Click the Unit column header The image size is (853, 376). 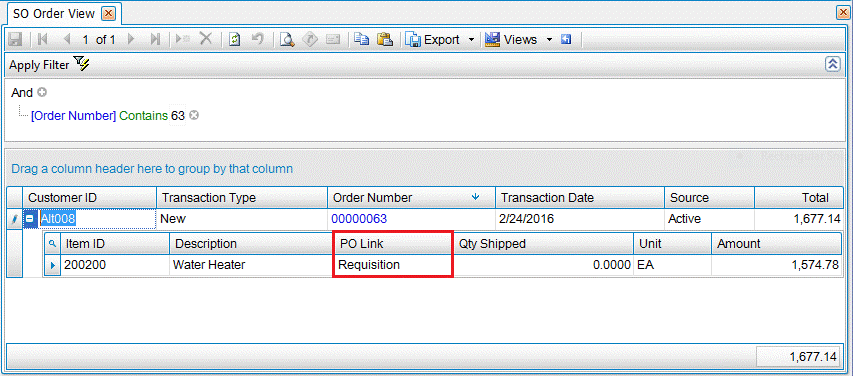point(672,244)
